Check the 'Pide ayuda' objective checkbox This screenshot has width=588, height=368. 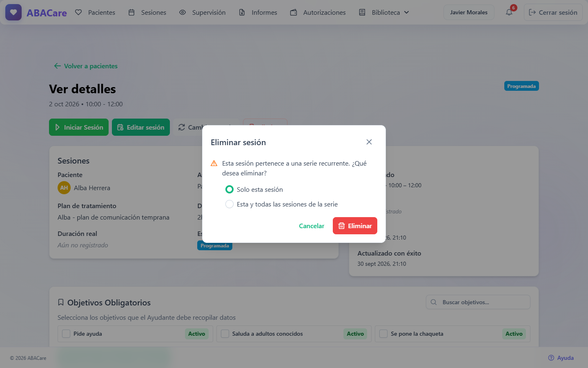pyautogui.click(x=66, y=334)
